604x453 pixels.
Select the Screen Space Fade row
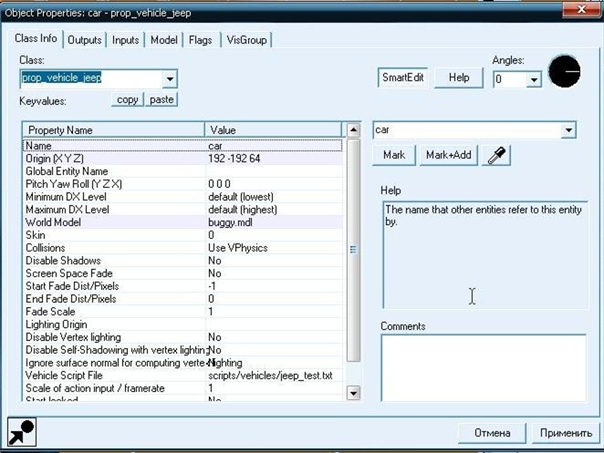coord(183,273)
